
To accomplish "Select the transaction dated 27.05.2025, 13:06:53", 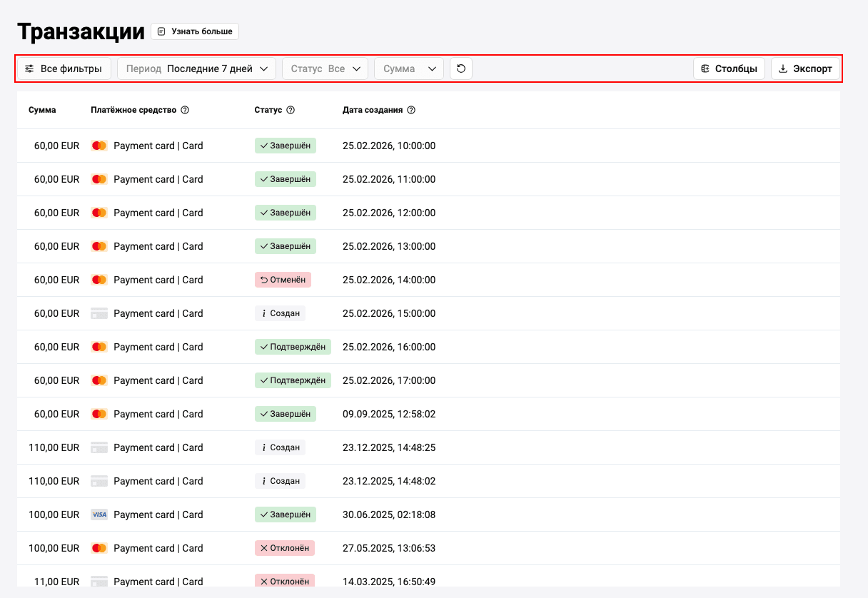I will click(x=428, y=548).
